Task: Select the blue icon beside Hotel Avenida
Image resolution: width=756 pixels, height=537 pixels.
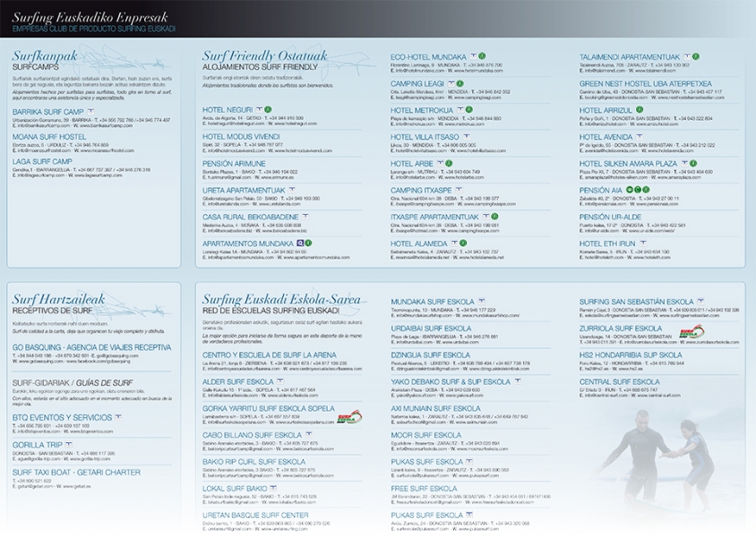Action: coord(640,137)
